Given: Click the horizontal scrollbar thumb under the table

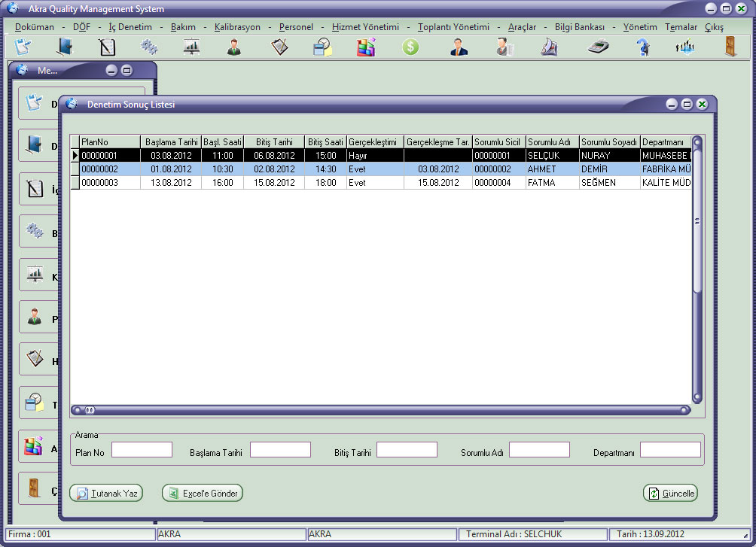Looking at the screenshot, I should (90, 410).
